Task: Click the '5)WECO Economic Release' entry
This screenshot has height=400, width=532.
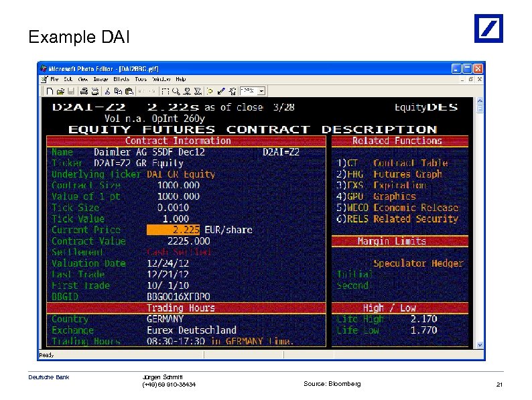Action: tap(397, 208)
